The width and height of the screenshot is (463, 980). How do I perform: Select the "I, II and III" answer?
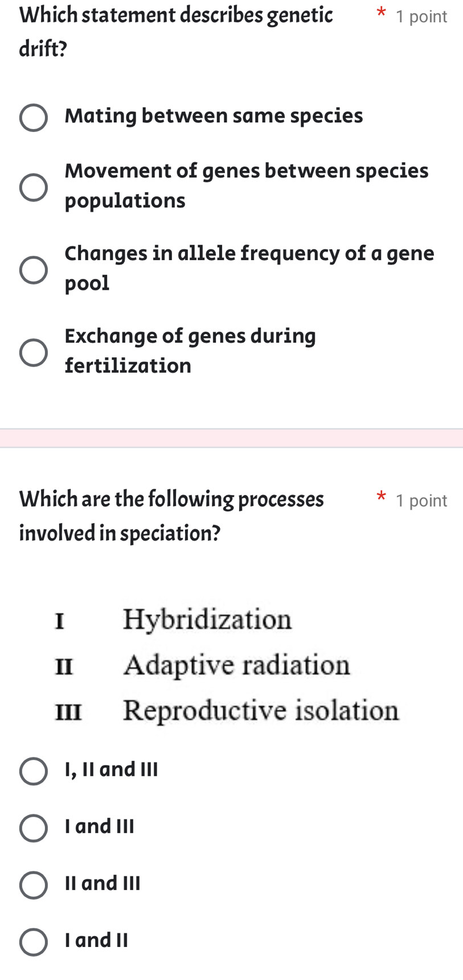coord(32,771)
